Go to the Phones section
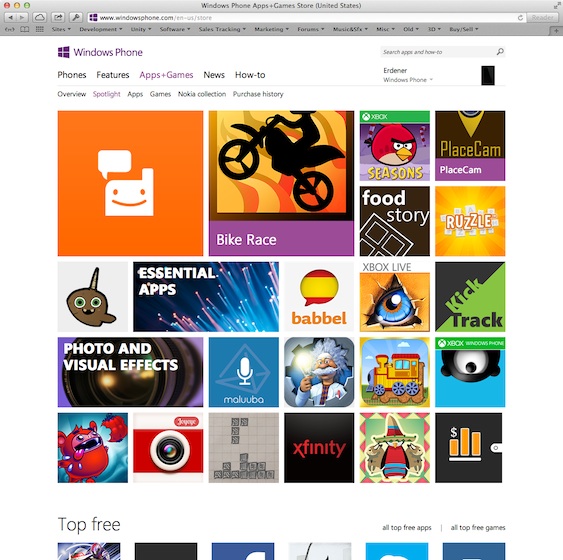563x560 pixels. click(x=72, y=75)
